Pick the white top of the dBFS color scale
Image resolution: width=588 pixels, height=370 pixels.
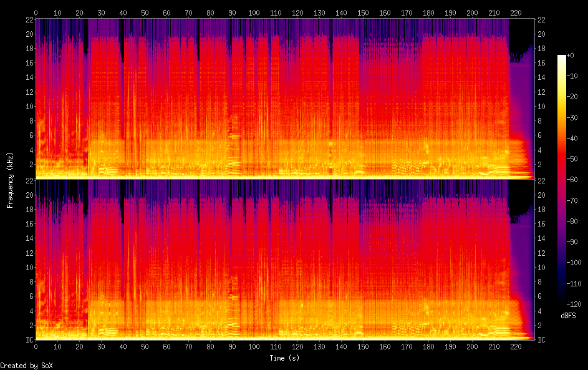pyautogui.click(x=562, y=57)
